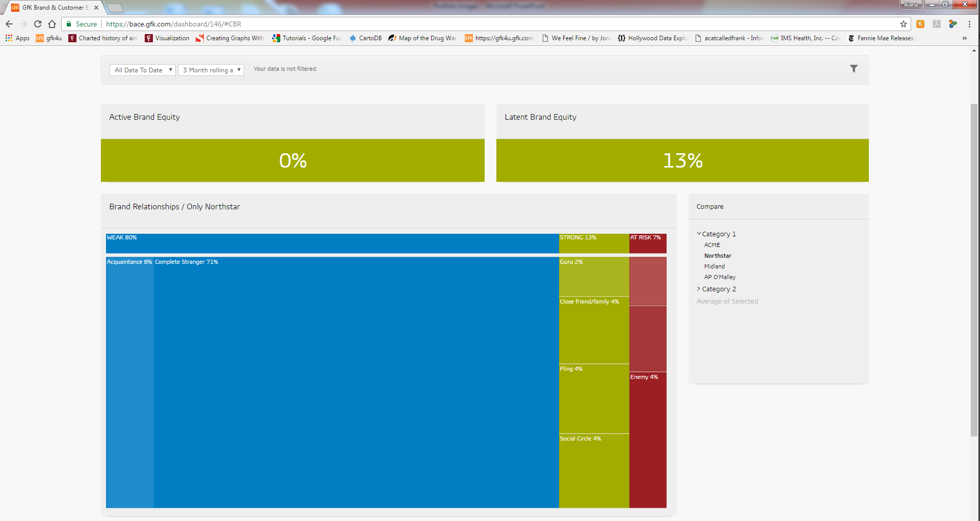Screen dimensions: 980x521
Task: Open the We Feel Fine bookmark
Action: (576, 38)
